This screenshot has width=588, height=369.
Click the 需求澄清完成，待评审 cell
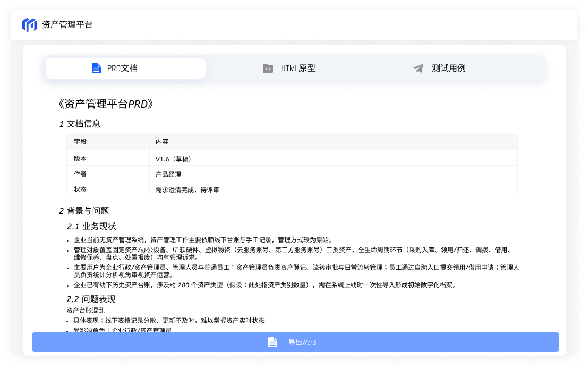(x=334, y=190)
